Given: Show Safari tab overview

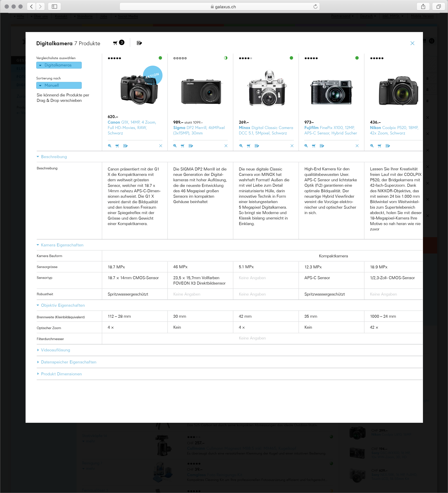Looking at the screenshot, I should pyautogui.click(x=439, y=7).
